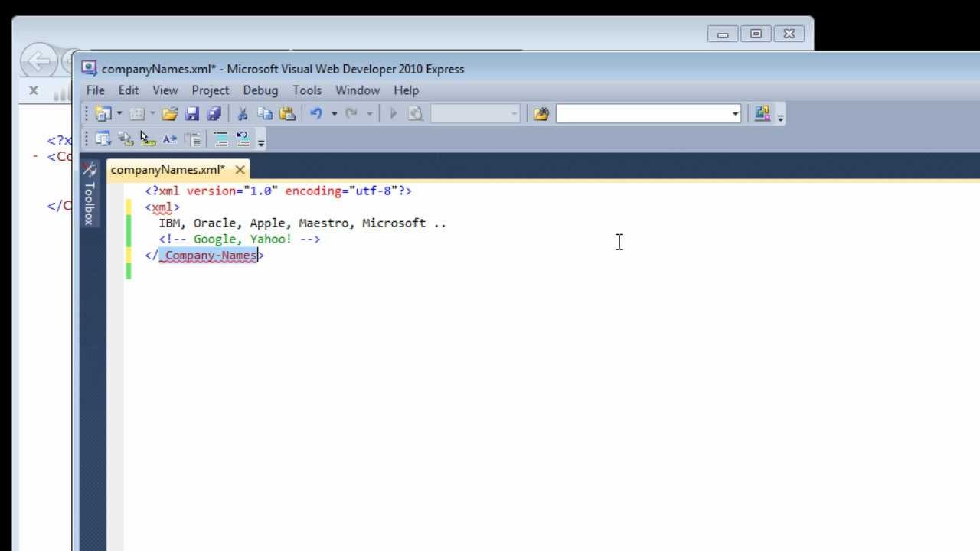Click the Undo arrow icon

point(316,114)
